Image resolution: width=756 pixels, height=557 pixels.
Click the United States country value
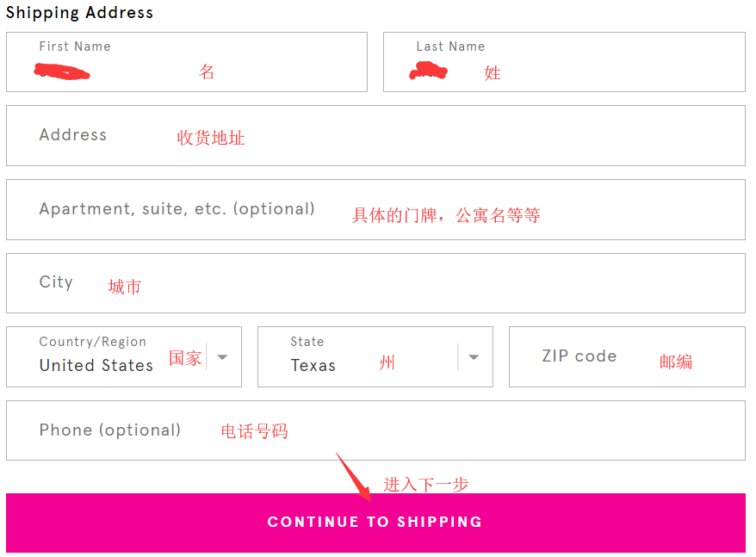click(96, 365)
